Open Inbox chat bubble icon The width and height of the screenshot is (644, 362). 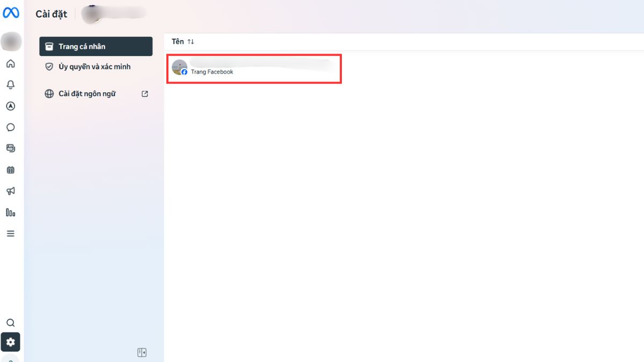coord(10,128)
